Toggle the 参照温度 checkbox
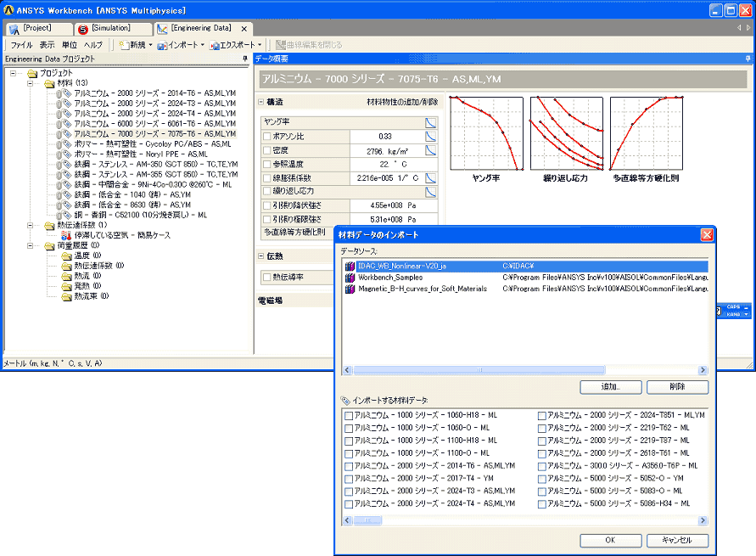 tap(266, 165)
